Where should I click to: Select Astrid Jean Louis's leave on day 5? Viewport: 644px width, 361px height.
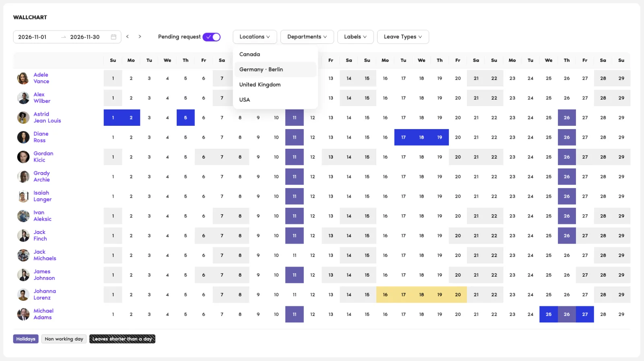pyautogui.click(x=186, y=118)
